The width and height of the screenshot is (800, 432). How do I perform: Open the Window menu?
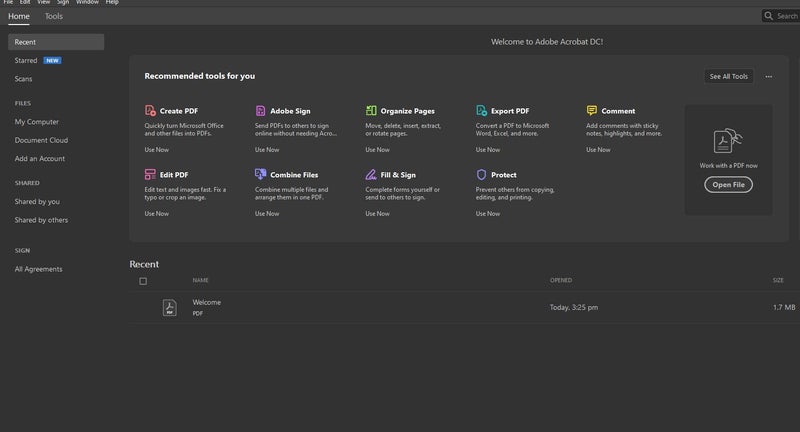pos(87,3)
